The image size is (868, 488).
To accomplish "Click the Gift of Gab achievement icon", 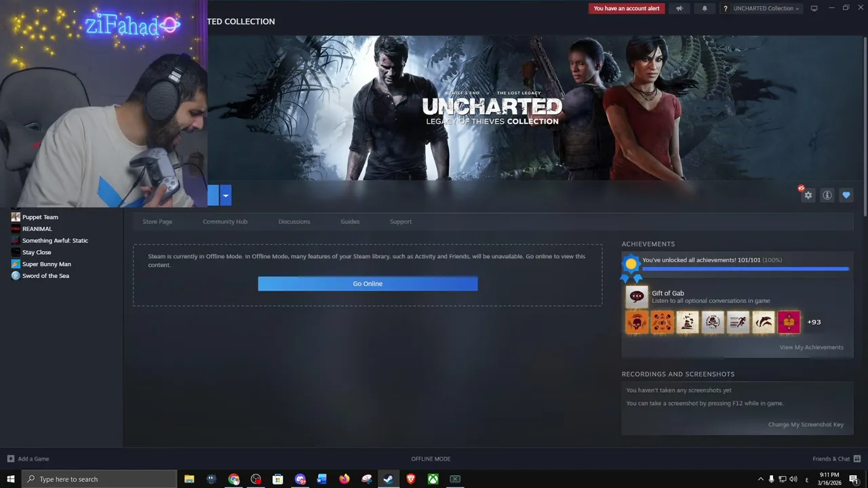I will 637,296.
